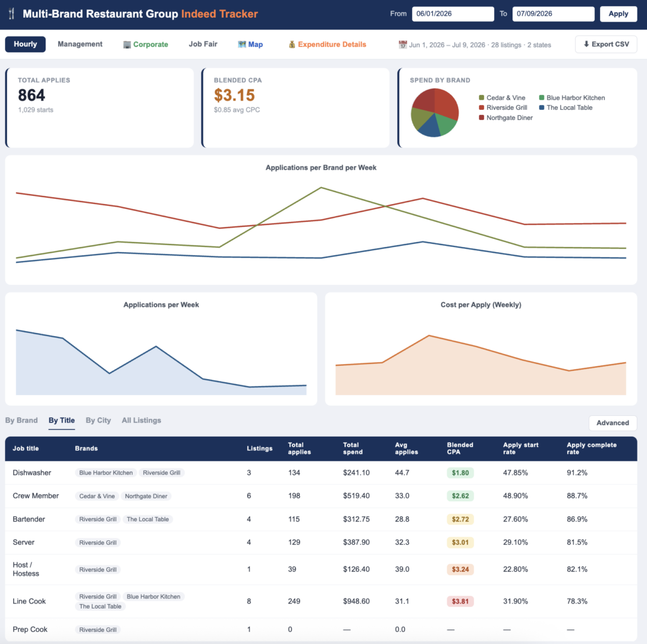Image resolution: width=647 pixels, height=644 pixels.
Task: Switch to the Job Fair tab
Action: click(203, 44)
